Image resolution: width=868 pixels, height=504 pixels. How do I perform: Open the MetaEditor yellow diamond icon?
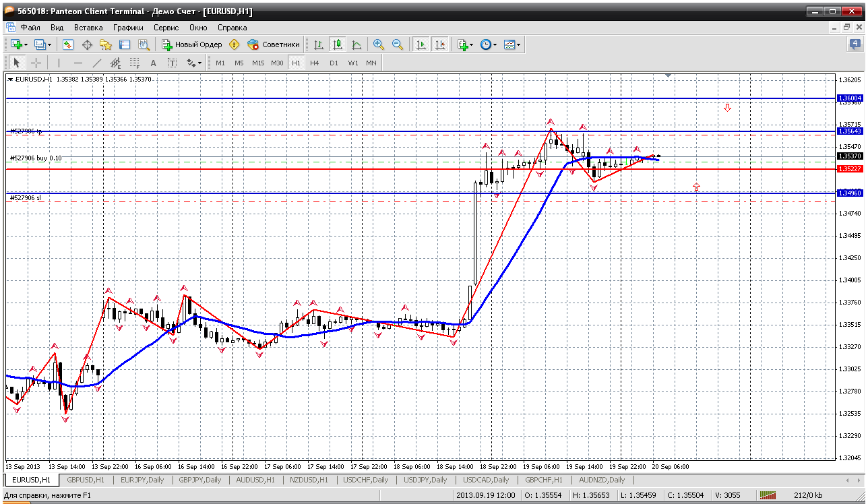point(234,44)
